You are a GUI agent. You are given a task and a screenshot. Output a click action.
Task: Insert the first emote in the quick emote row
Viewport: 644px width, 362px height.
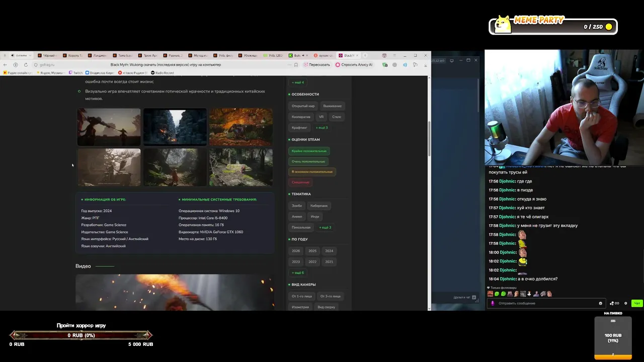tap(490, 294)
